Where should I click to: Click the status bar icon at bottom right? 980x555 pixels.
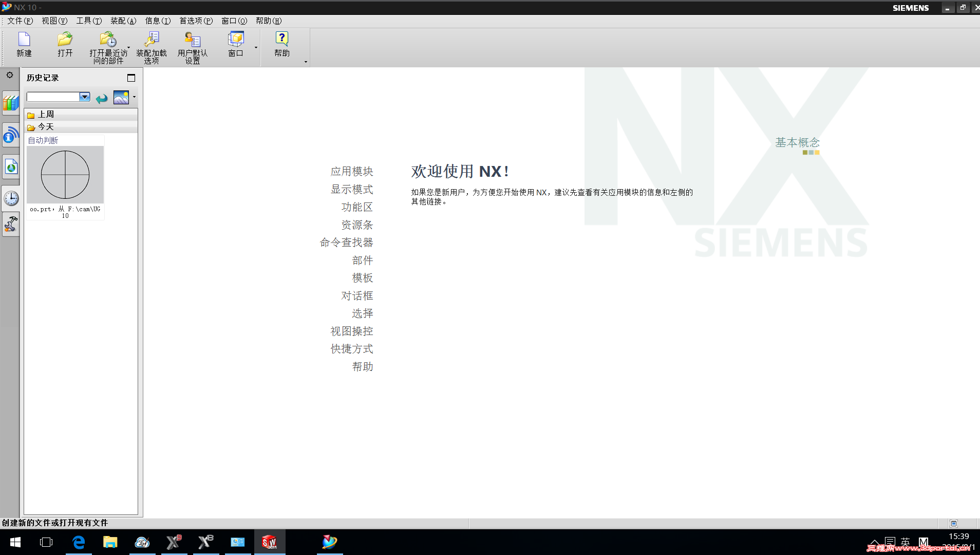pos(954,524)
